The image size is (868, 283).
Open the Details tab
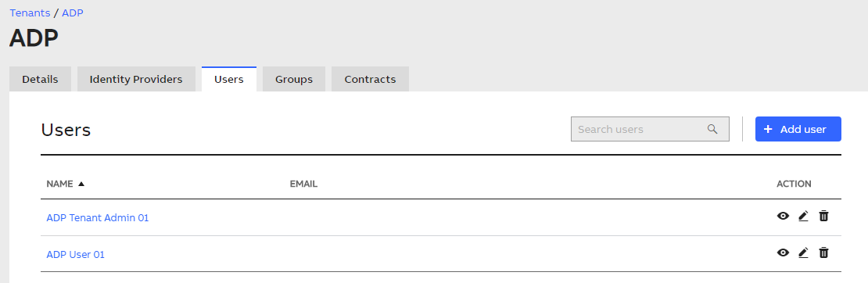click(x=41, y=79)
